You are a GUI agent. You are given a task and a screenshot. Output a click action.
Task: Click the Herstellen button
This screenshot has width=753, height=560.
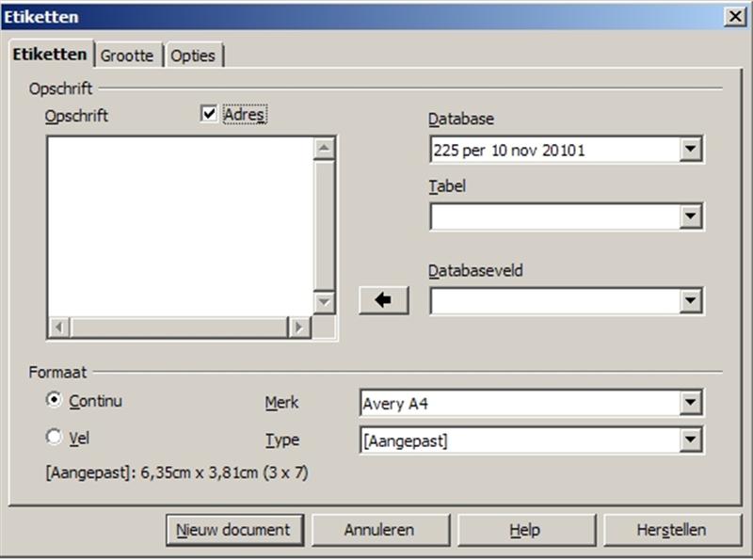pos(670,530)
